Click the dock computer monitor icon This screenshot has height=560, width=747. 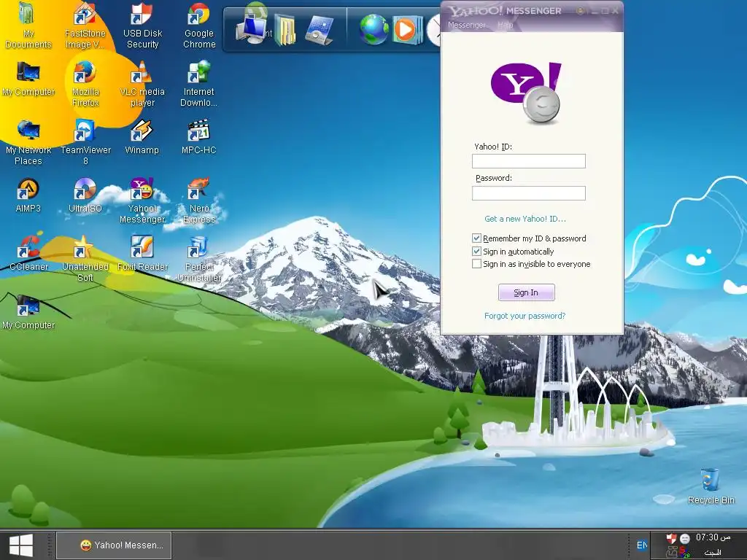[x=252, y=29]
